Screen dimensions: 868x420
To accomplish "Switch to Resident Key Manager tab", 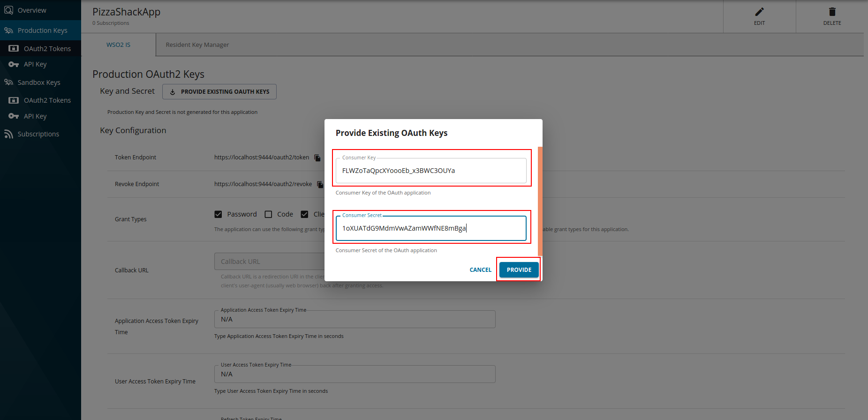I will [x=197, y=45].
